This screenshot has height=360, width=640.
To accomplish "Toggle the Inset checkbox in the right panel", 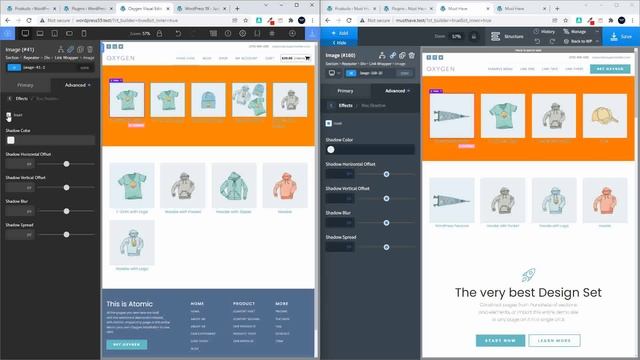I will 329,123.
